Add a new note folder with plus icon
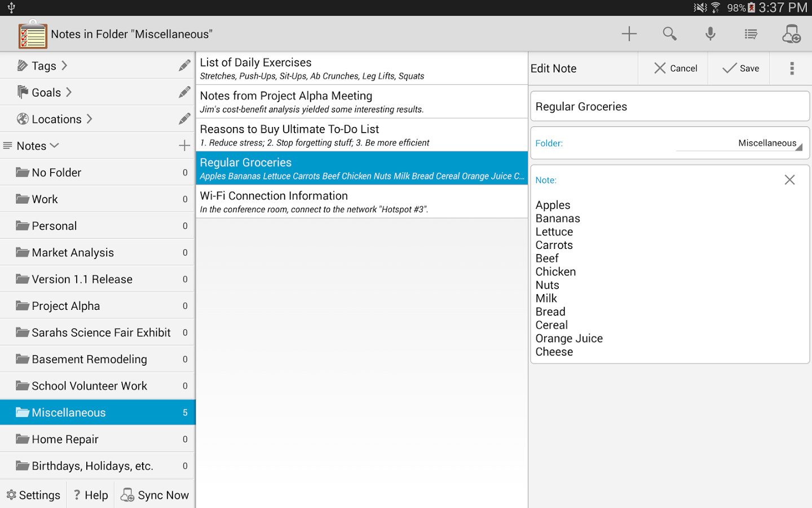812x508 pixels. [184, 146]
